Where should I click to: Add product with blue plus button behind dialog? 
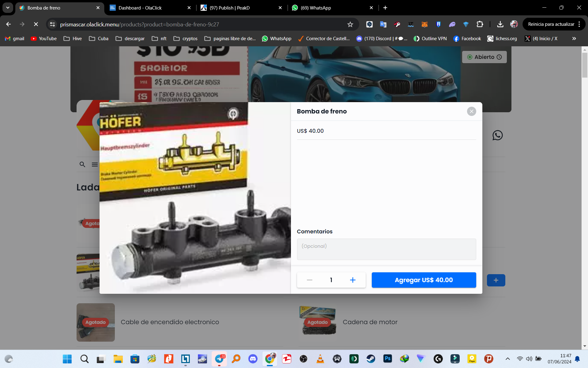[x=496, y=280]
